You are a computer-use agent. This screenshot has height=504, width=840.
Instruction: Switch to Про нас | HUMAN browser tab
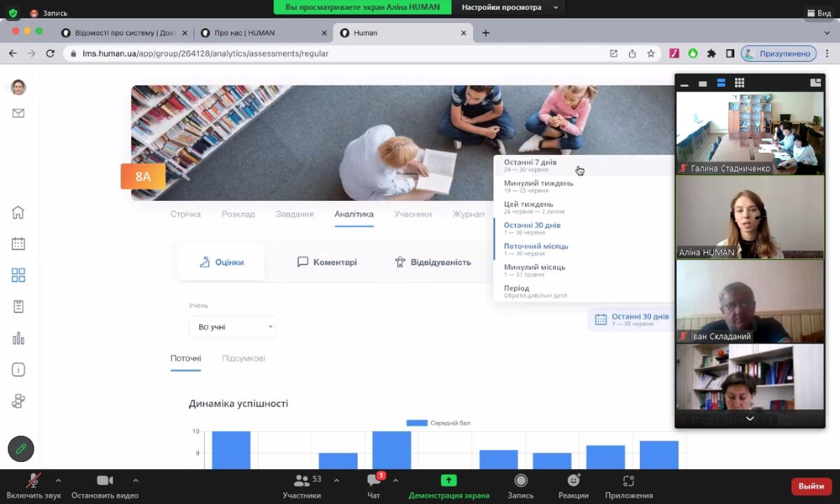(x=264, y=33)
